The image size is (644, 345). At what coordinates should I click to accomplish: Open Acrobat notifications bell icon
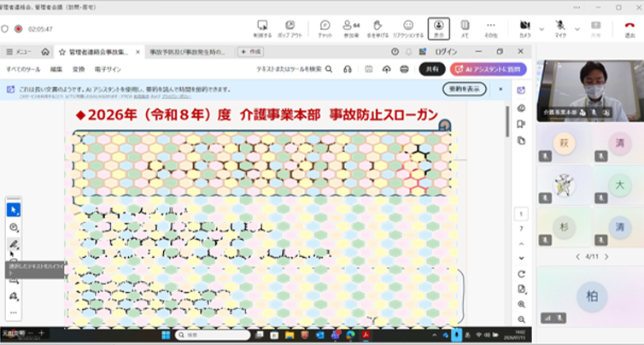tap(408, 52)
